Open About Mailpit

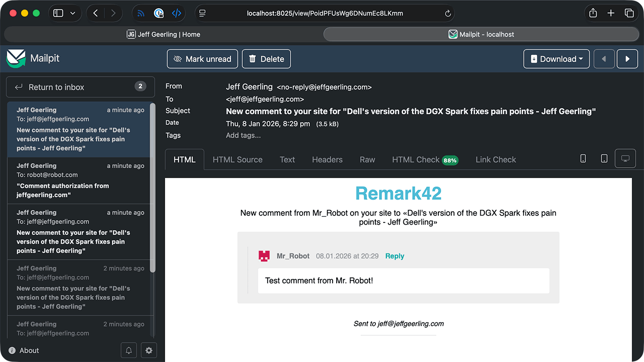tap(23, 350)
